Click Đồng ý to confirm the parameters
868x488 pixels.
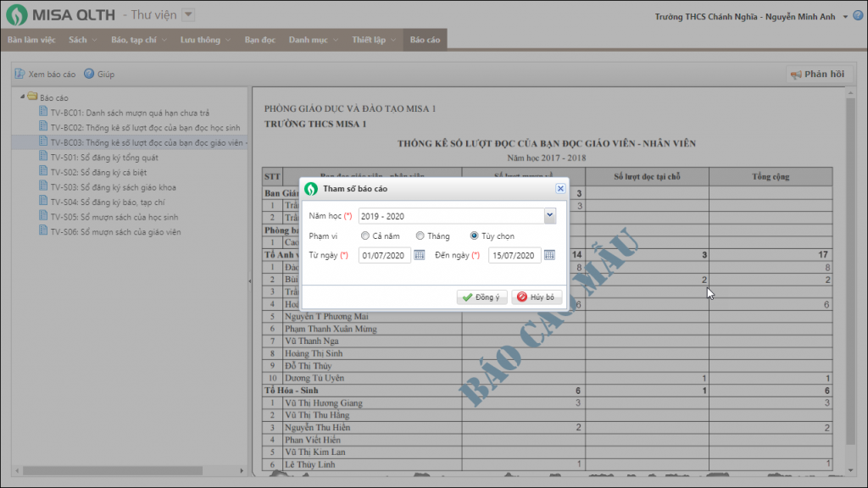(481, 297)
